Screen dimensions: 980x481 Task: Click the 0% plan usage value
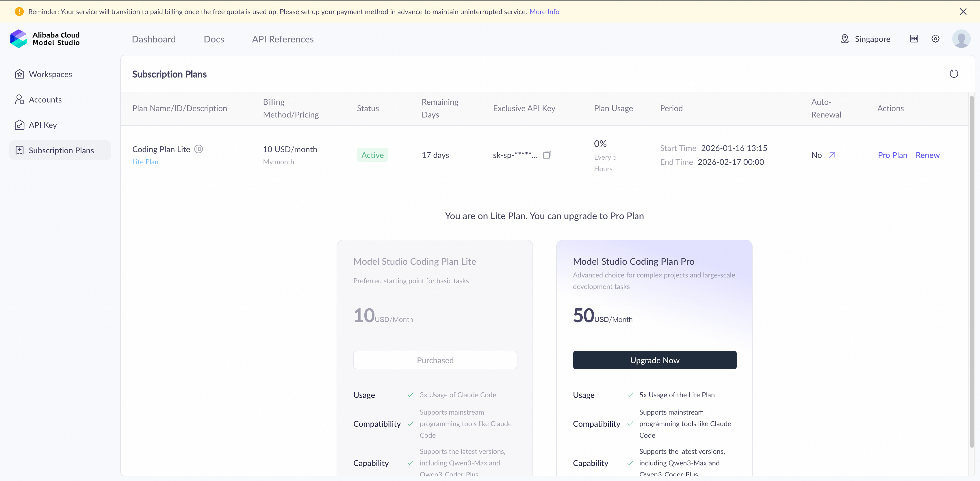pyautogui.click(x=600, y=144)
